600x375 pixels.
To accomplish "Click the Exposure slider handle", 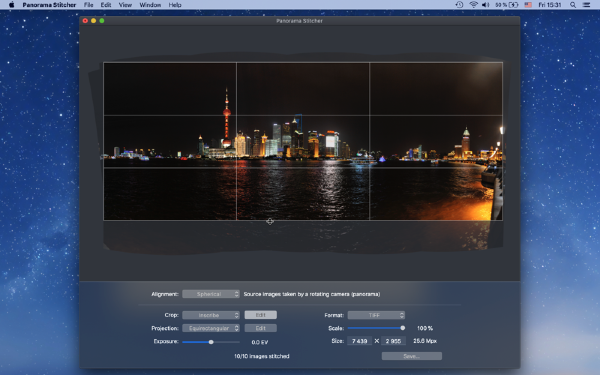I will coord(211,342).
